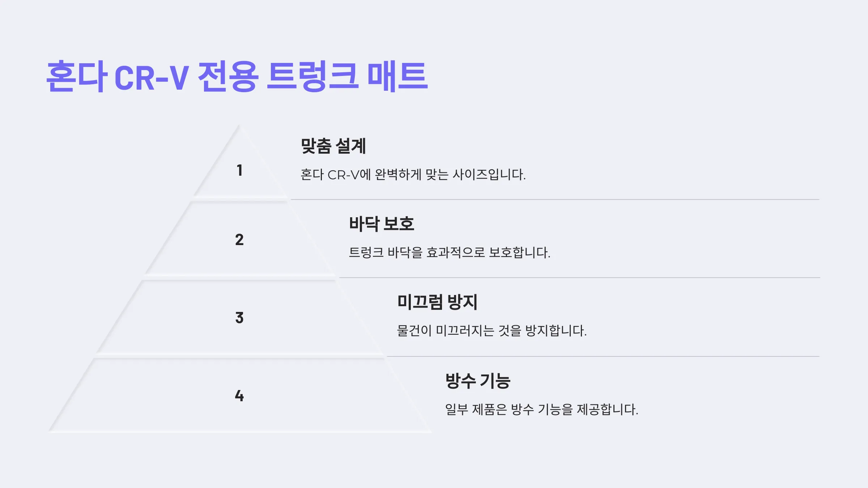The height and width of the screenshot is (488, 868).
Task: Select text 혼다 CR-V에 완벽하게 맞는 사이즈입니다
Action: (x=413, y=175)
